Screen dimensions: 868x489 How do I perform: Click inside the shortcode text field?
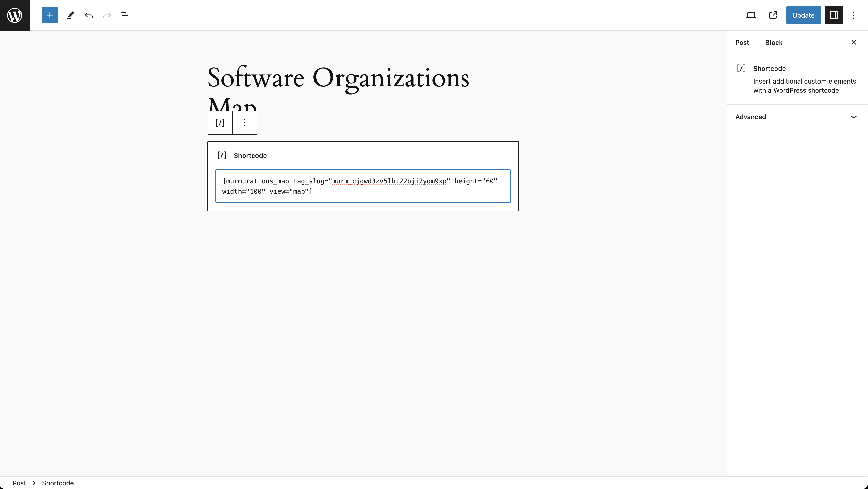(363, 186)
